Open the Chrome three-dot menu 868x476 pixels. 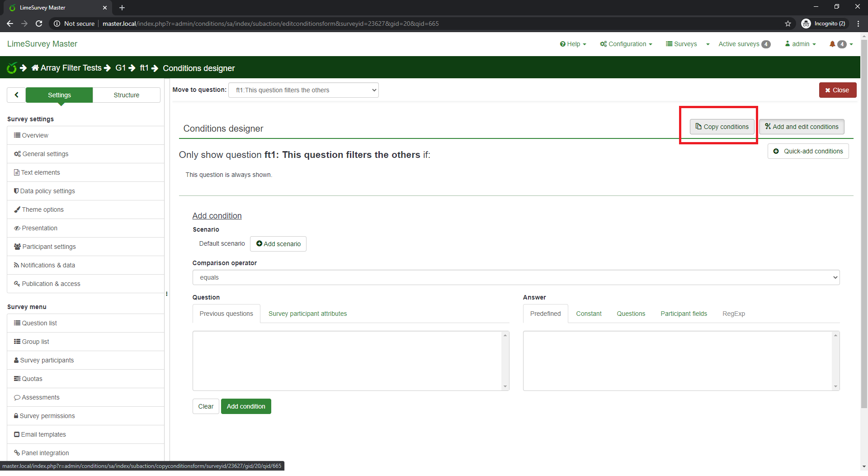[858, 24]
